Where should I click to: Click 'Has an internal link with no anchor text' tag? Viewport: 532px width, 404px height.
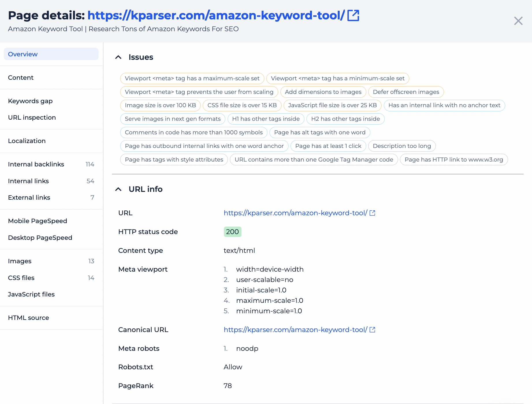point(444,105)
